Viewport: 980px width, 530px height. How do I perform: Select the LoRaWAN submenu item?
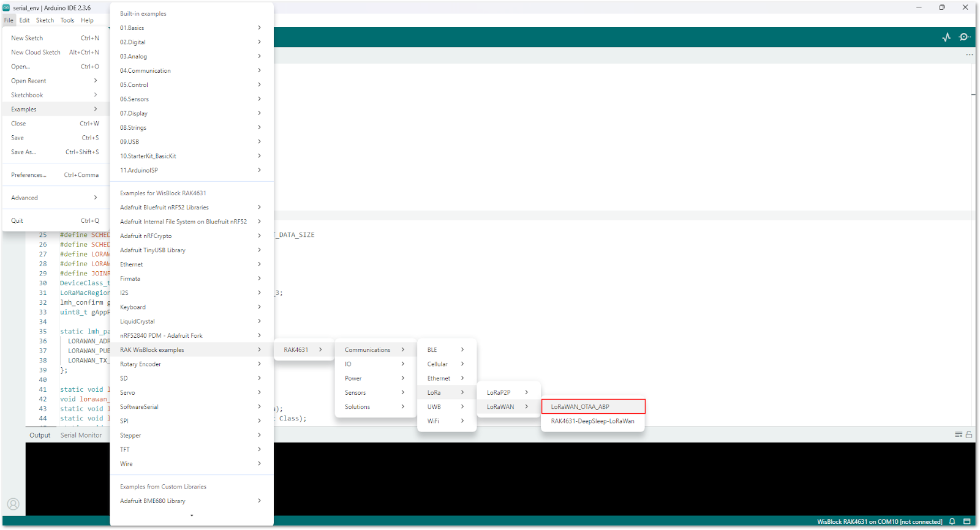pyautogui.click(x=508, y=407)
